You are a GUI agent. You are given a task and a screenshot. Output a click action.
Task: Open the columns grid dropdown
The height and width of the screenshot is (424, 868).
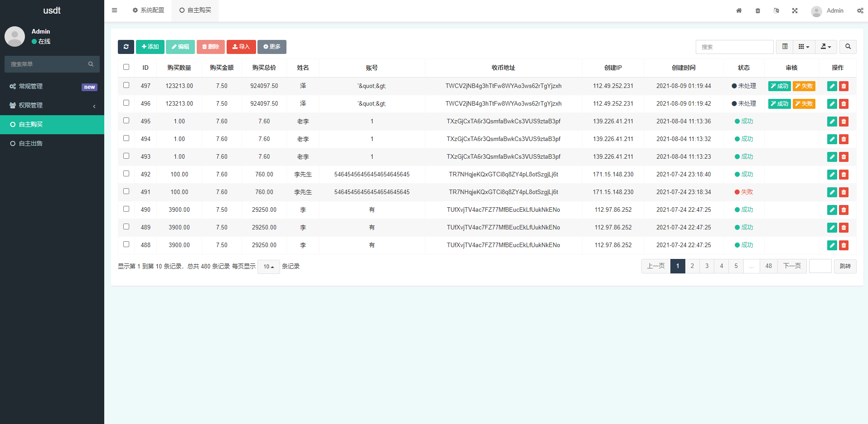[804, 47]
